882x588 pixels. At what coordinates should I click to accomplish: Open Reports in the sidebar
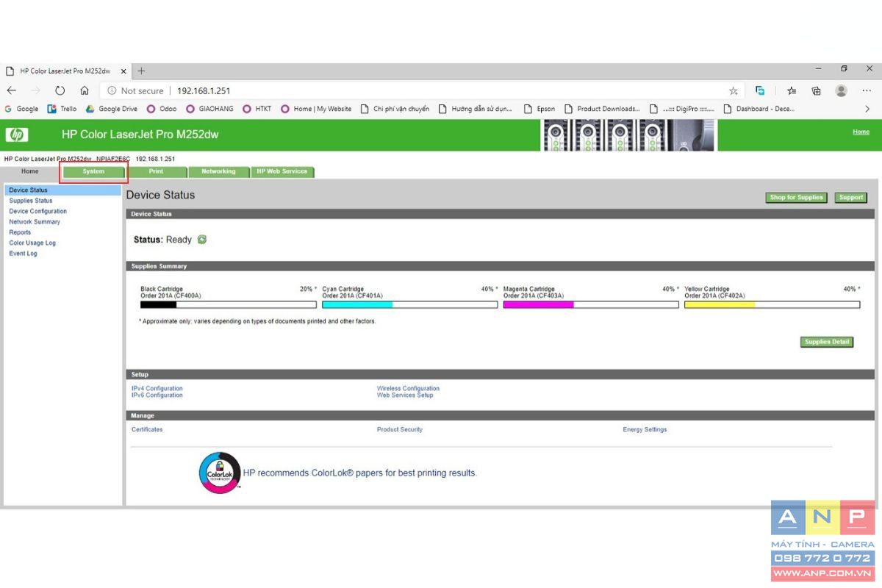point(20,232)
